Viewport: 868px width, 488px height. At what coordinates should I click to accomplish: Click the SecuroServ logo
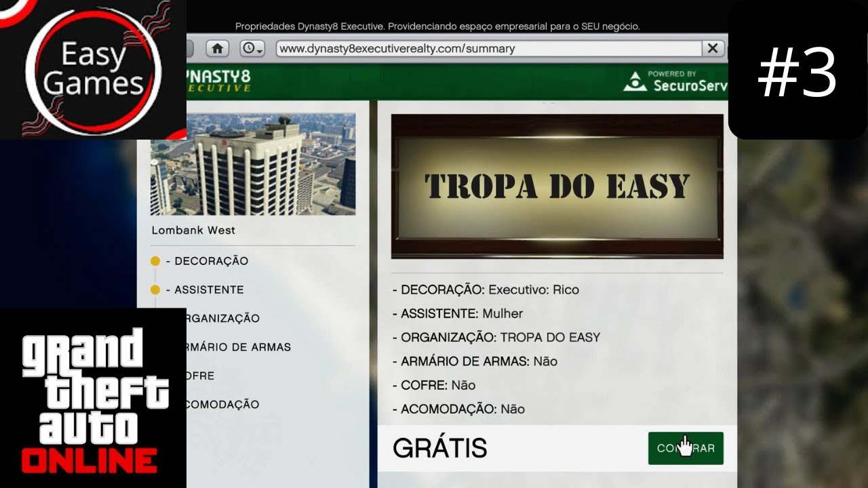click(x=675, y=81)
